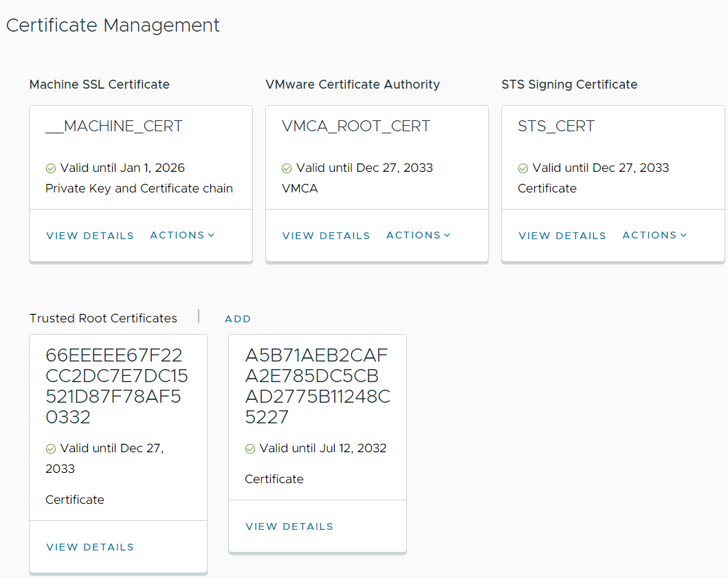Click 'Valid until Jan 1, 2026' text
Image resolution: width=728 pixels, height=578 pixels.
(122, 168)
